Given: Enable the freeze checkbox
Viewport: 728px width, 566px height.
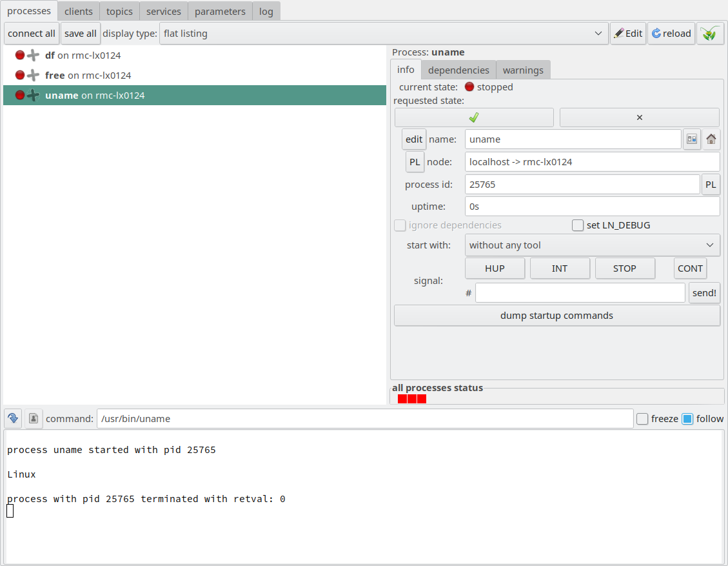Looking at the screenshot, I should coord(642,419).
